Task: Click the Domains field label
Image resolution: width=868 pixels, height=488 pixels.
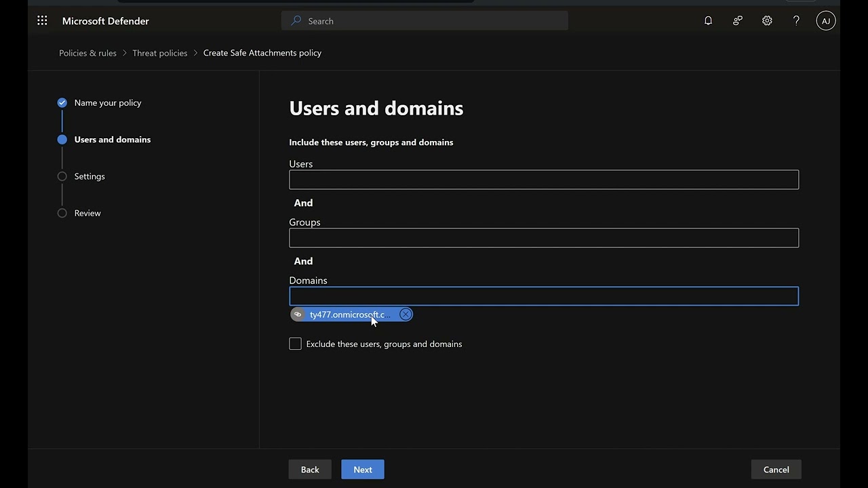Action: 308,281
